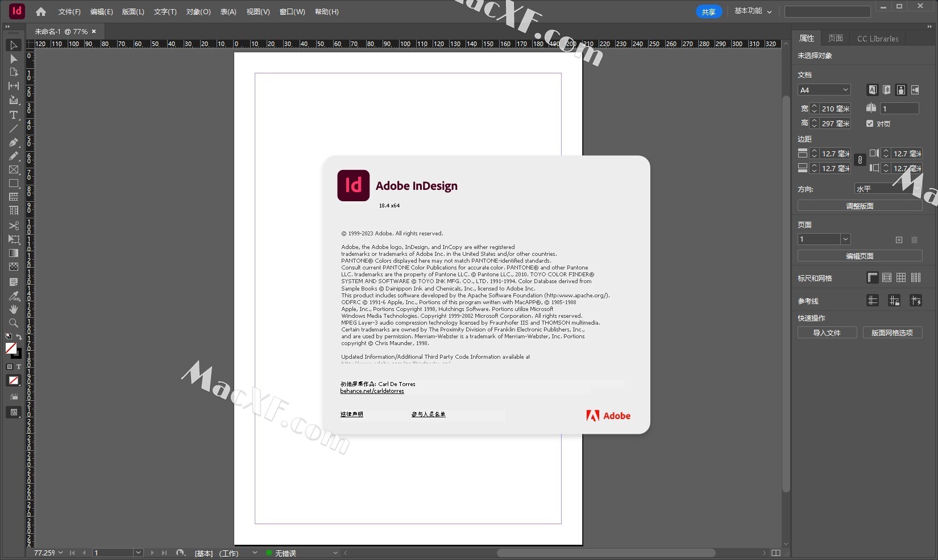Viewport: 938px width, 560px height.
Task: Open the 对象(O) menu
Action: (198, 11)
